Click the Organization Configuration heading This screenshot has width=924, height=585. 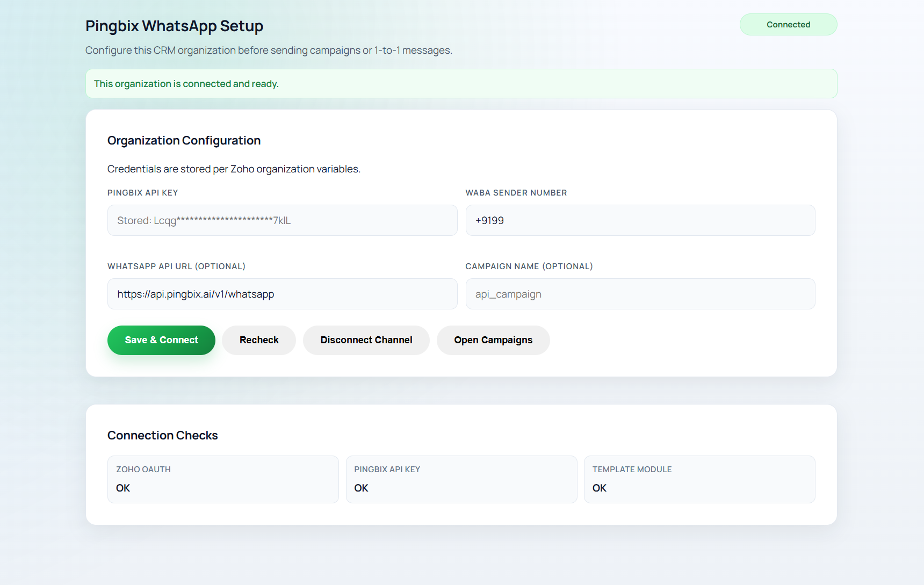[x=184, y=140]
